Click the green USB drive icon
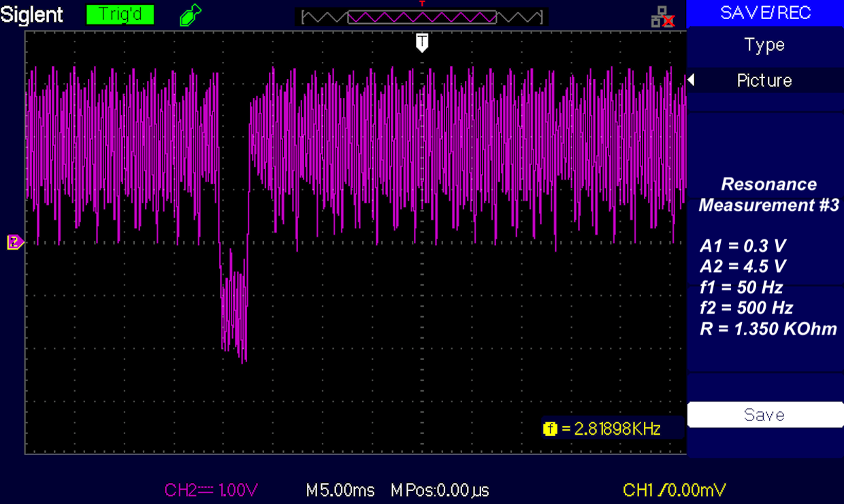Viewport: 844px width, 504px height. 191,15
